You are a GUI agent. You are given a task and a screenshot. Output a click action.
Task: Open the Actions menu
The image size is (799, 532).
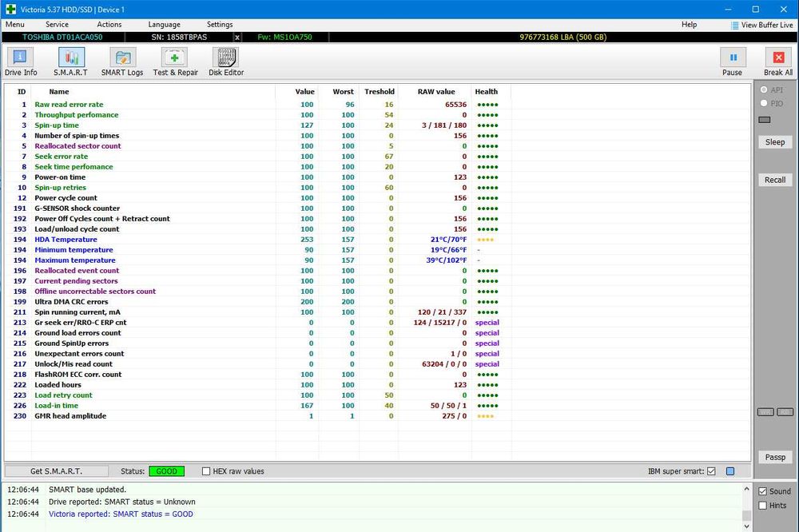coord(109,25)
